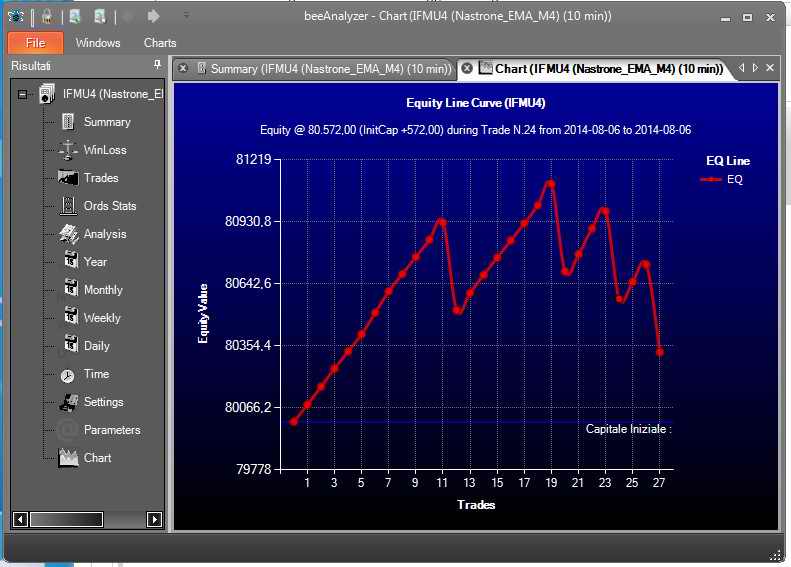
Task: Open Weekly in the results tree
Action: 102,318
